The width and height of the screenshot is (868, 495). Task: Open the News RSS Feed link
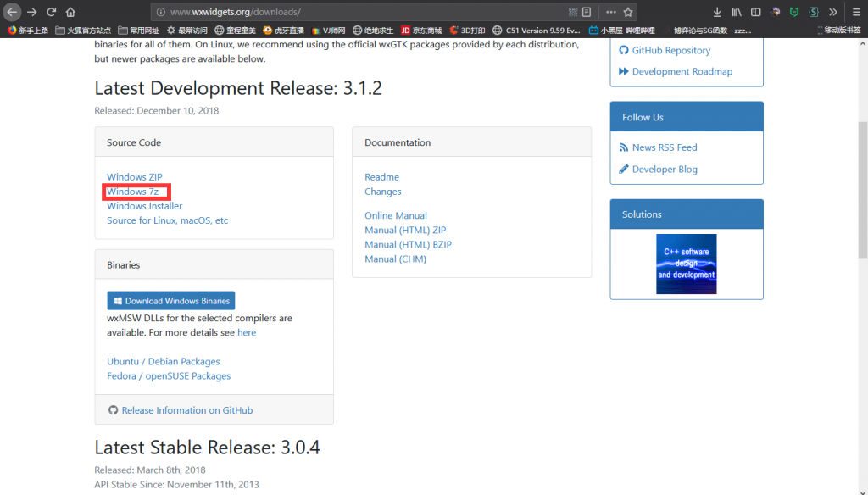pyautogui.click(x=665, y=147)
